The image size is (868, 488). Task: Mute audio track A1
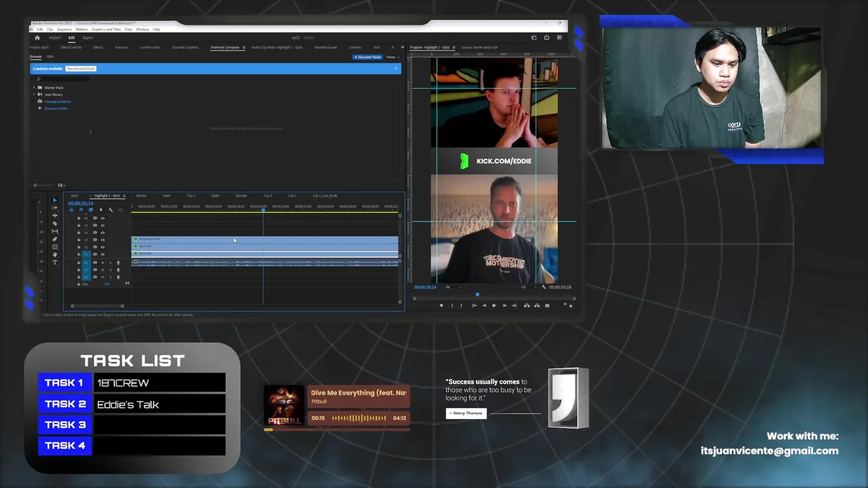(x=102, y=263)
